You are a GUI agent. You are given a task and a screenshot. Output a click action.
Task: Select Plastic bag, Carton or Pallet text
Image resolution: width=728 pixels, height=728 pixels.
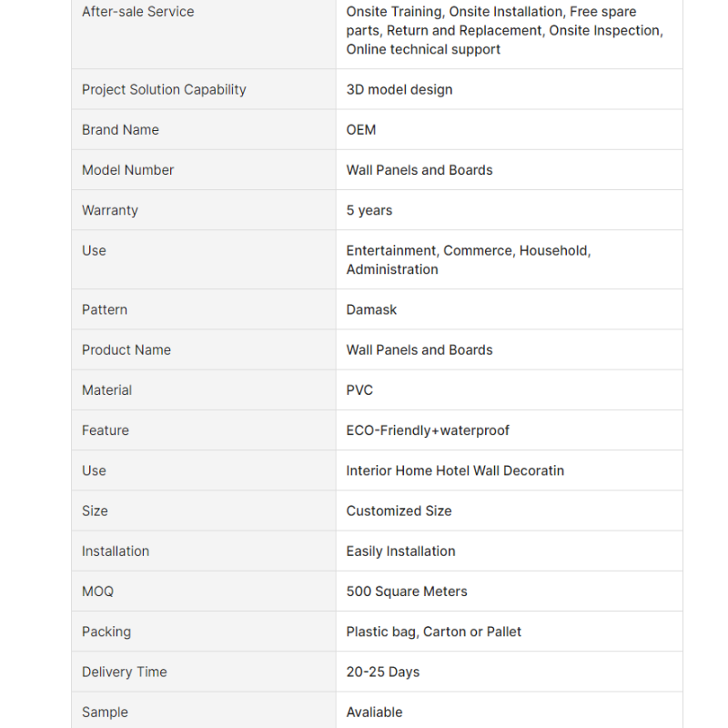click(x=434, y=632)
